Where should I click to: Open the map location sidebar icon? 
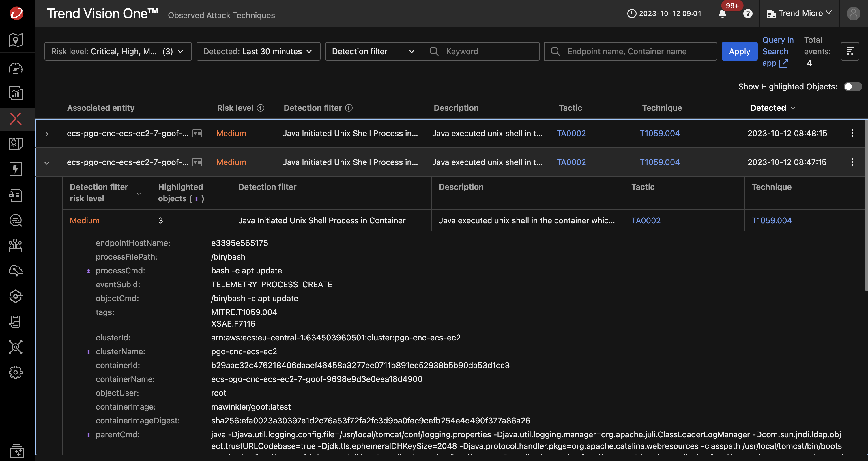click(16, 40)
